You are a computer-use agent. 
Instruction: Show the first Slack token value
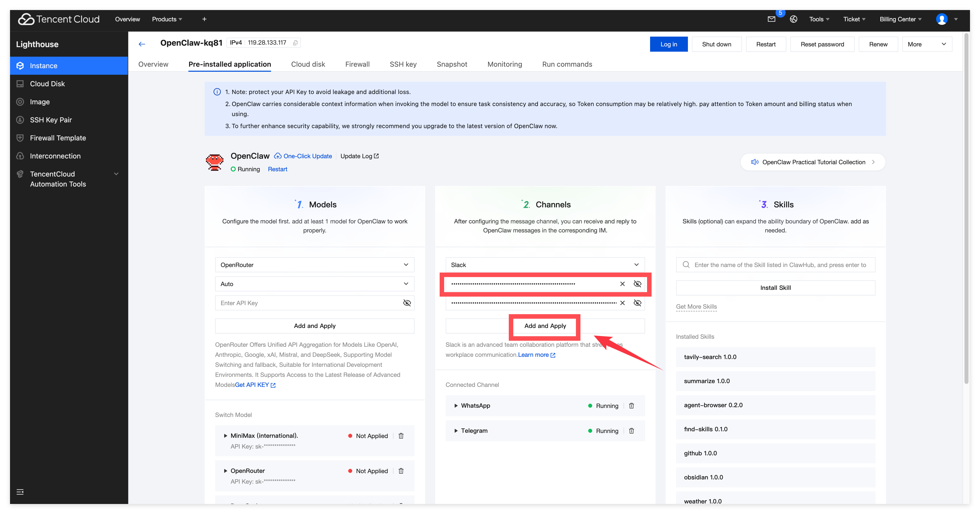click(x=638, y=284)
